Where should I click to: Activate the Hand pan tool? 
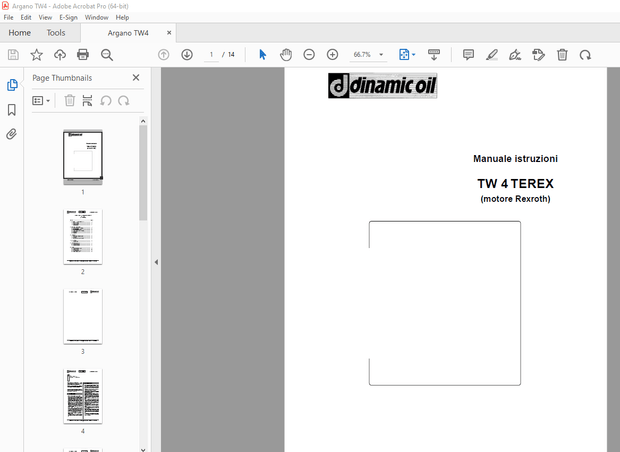coord(286,55)
